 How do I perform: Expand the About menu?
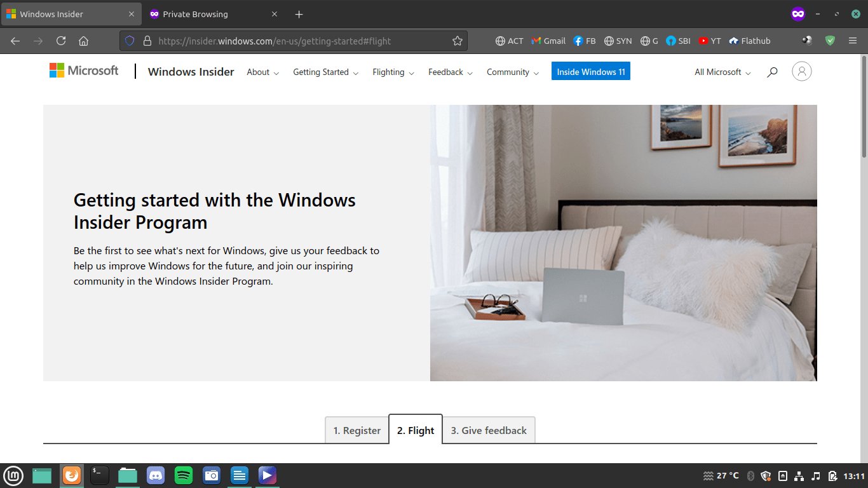tap(262, 72)
